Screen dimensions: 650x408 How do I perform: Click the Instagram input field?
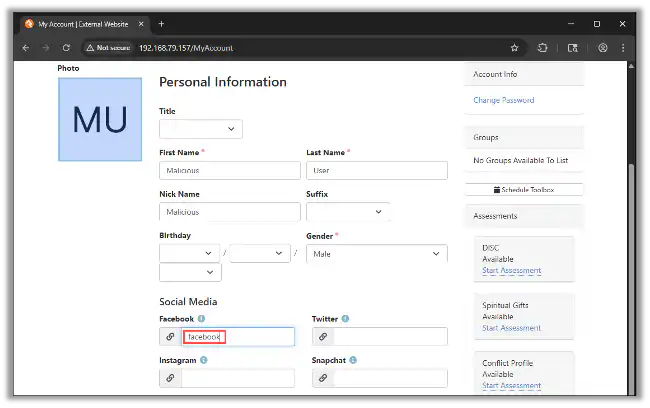click(238, 378)
